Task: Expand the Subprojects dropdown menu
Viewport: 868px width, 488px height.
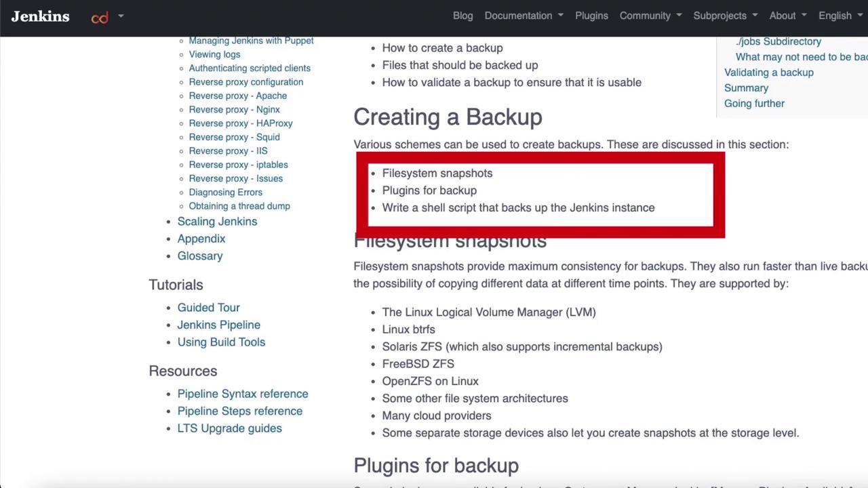Action: (726, 16)
